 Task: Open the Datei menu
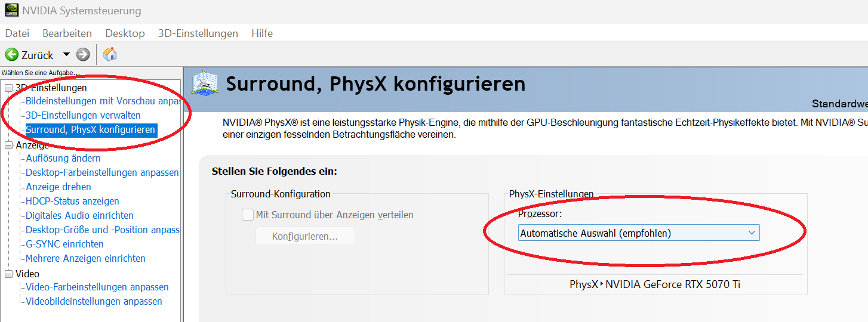17,33
